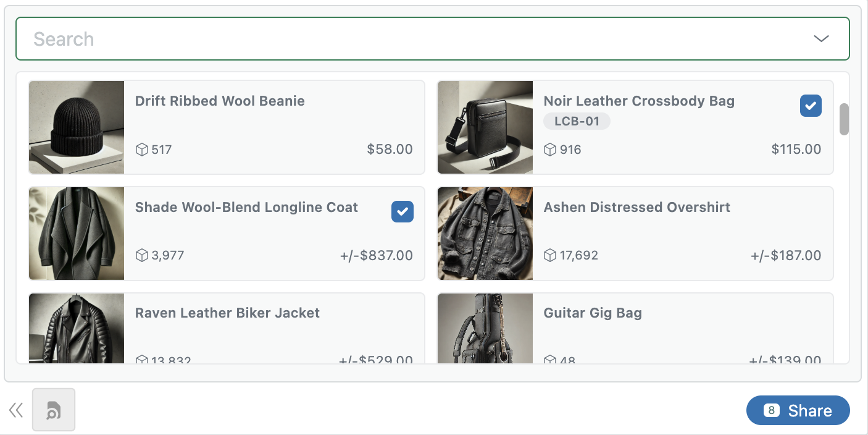Screen dimensions: 868x435
Task: Open the saved product search icon at bottom left
Action: pyautogui.click(x=53, y=409)
